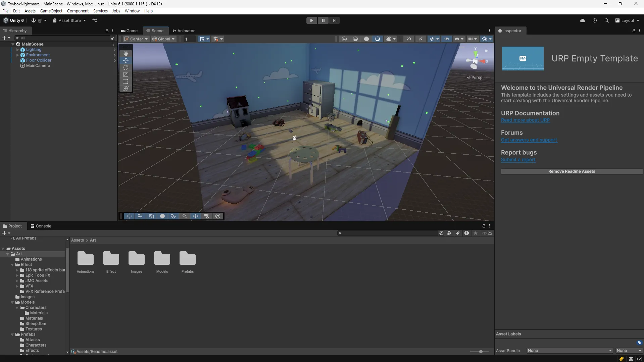Click the grid snap value field
Screen dimensions: 644x362
190,39
